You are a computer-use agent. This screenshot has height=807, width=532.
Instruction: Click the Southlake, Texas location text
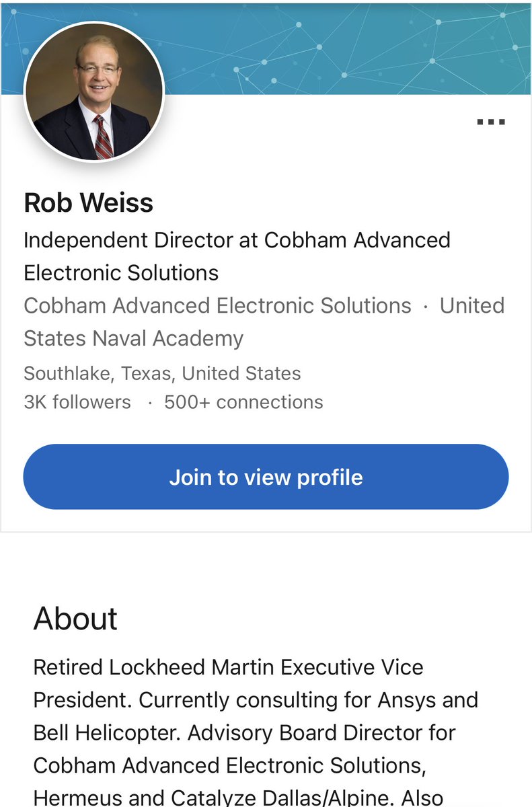click(162, 373)
